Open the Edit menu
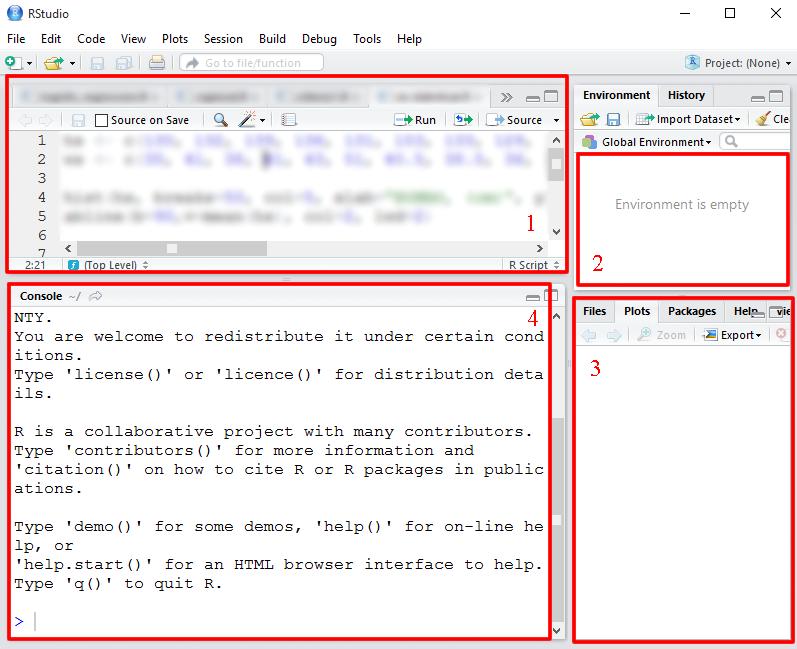797x649 pixels. point(51,39)
